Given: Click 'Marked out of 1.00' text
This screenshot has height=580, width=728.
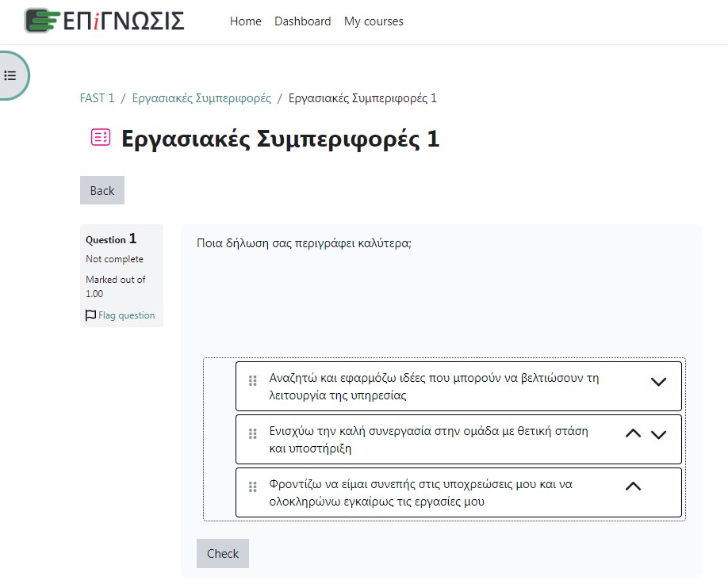Looking at the screenshot, I should click(116, 286).
